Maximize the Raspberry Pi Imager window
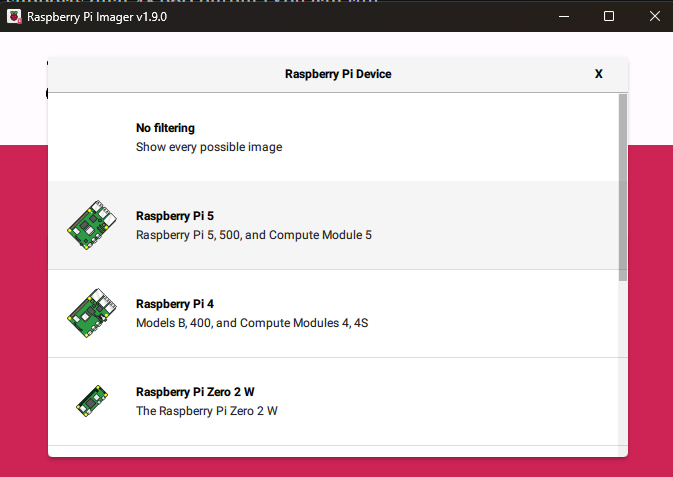Screen dimensions: 673x477 (x=609, y=16)
